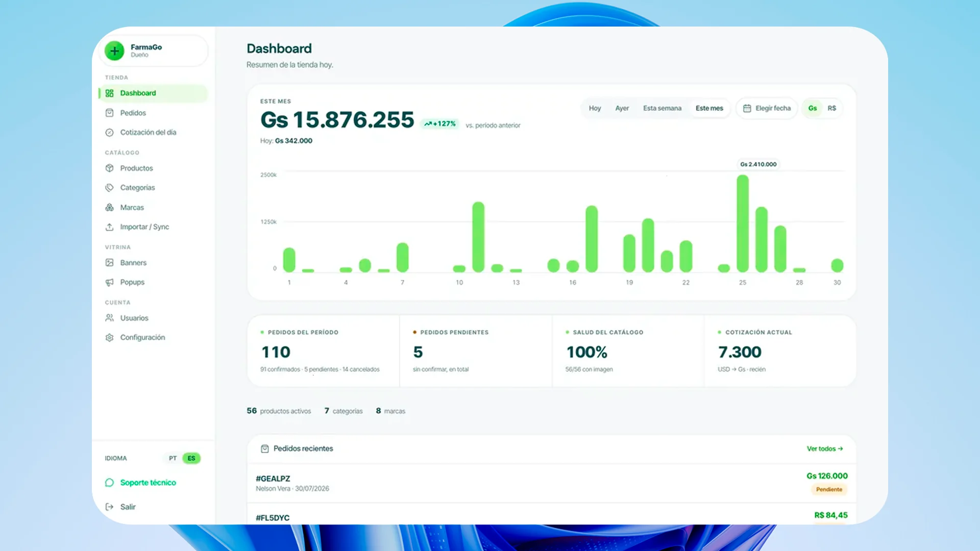
Task: Switch currency to R$
Action: coord(832,108)
